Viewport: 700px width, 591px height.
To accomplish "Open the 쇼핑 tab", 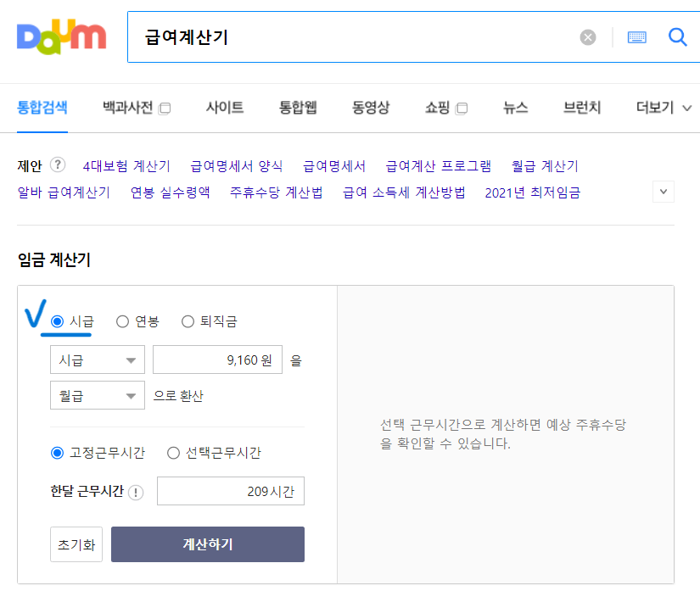I will 438,108.
